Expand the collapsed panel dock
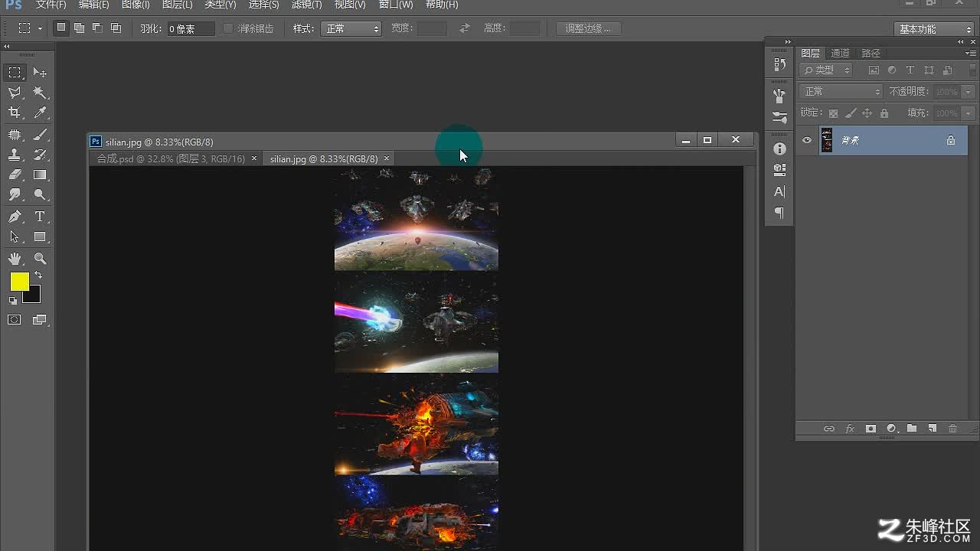This screenshot has width=980, height=551. [x=788, y=41]
